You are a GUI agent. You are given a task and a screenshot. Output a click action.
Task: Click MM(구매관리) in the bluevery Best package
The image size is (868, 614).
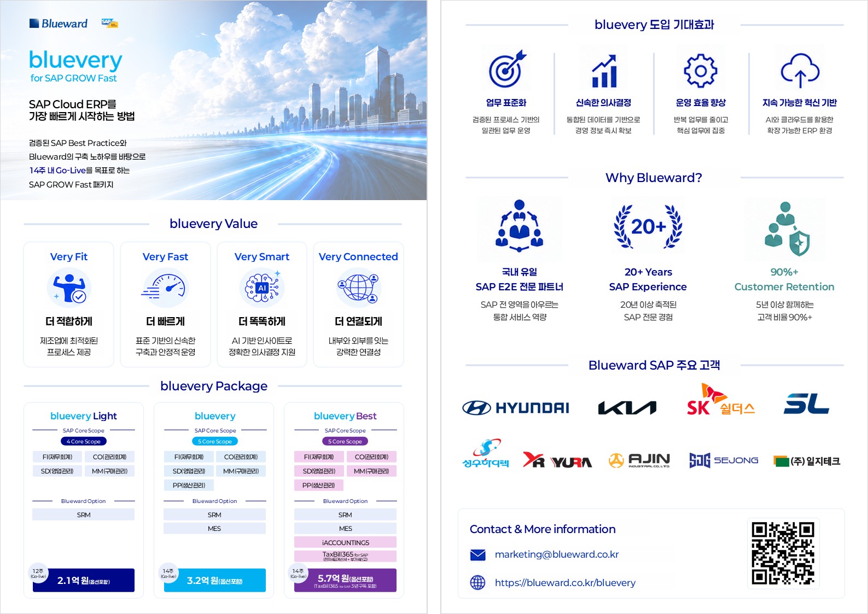click(371, 471)
